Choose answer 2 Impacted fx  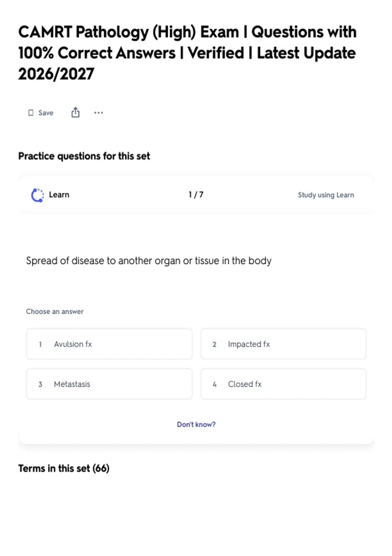[x=284, y=344]
